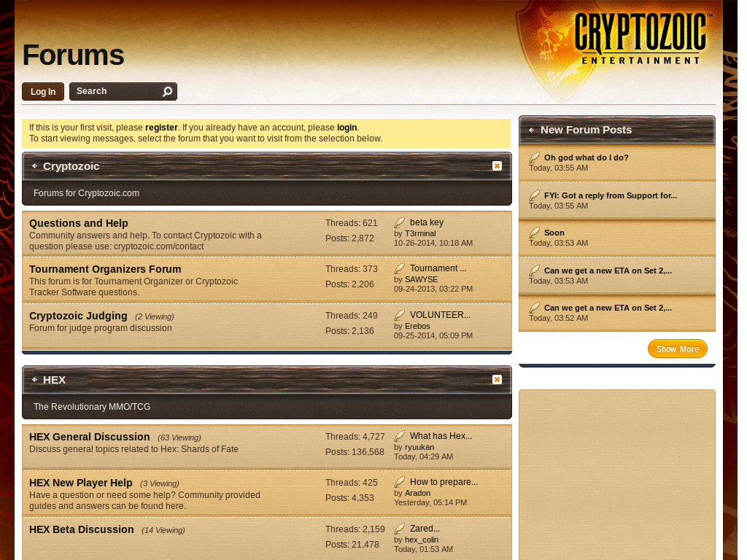The width and height of the screenshot is (747, 560).
Task: Click the feather icon next to 'Zared...'
Action: (x=400, y=529)
